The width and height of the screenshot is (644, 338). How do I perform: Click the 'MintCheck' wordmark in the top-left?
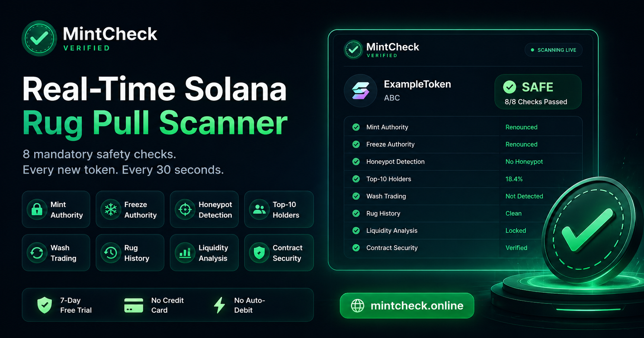tap(110, 34)
